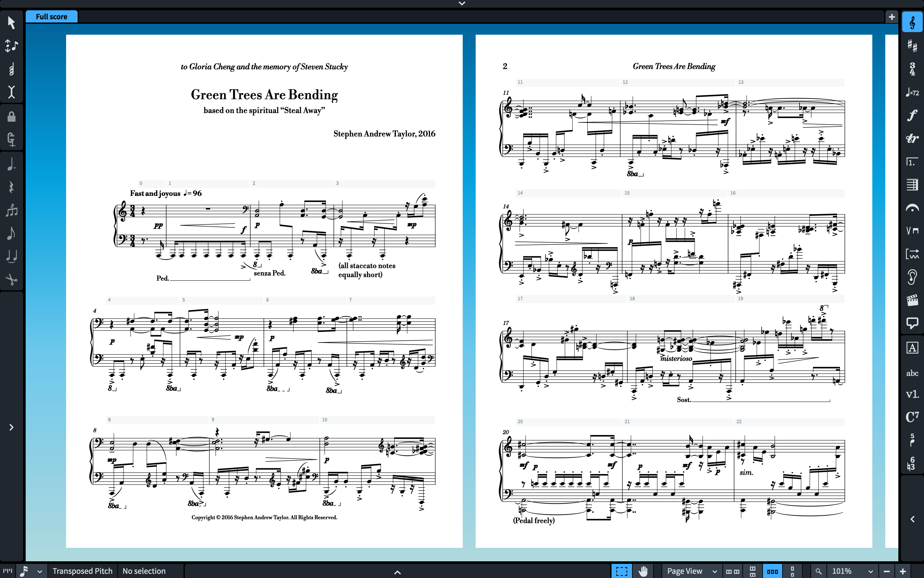Add a new tab with plus
The height and width of the screenshot is (578, 924).
point(892,17)
